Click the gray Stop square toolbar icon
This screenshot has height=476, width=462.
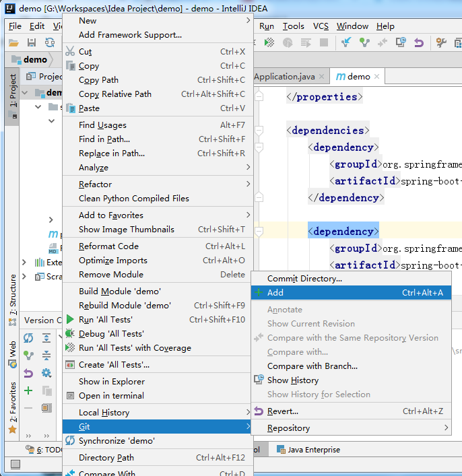324,42
